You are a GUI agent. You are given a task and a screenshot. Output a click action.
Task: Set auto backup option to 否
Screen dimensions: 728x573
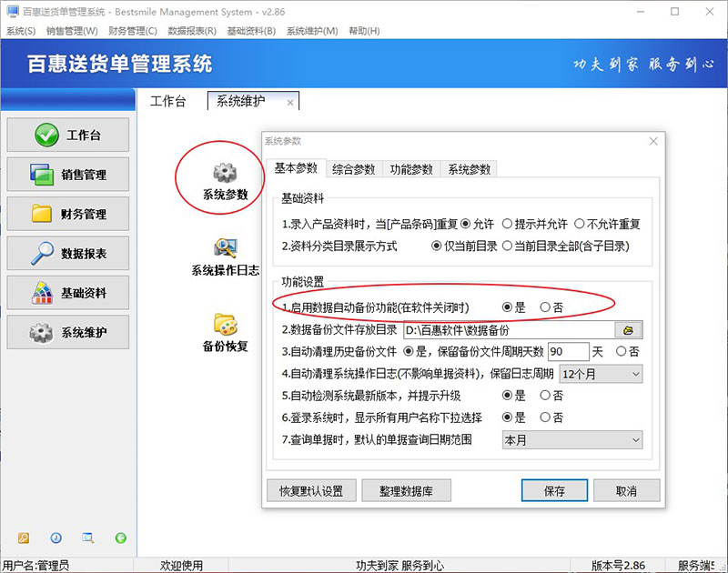(x=551, y=307)
